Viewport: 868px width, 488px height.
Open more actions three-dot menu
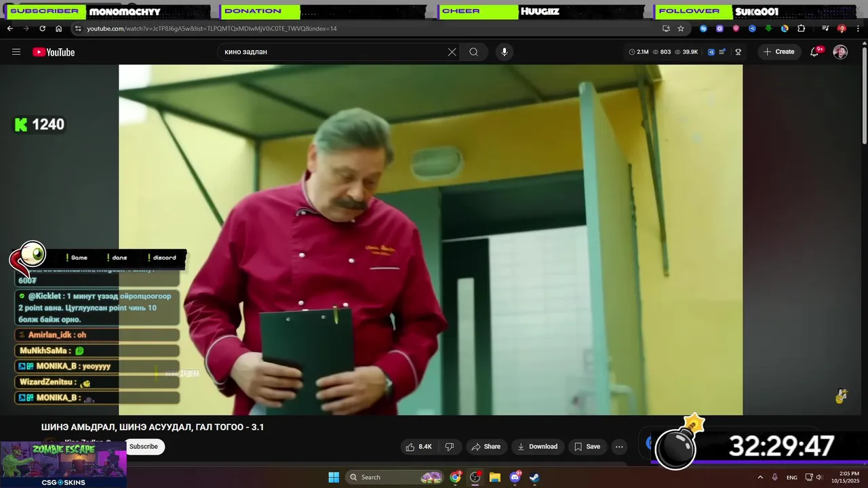pyautogui.click(x=619, y=447)
